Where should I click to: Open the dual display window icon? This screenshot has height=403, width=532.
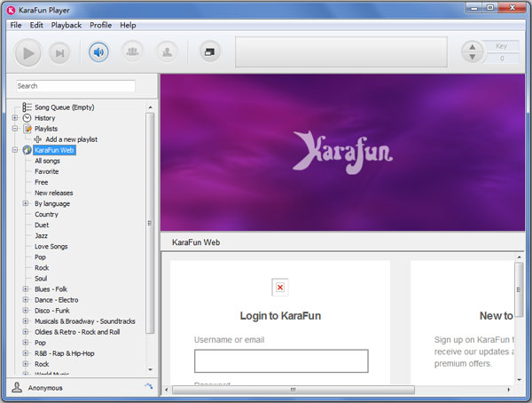point(209,52)
